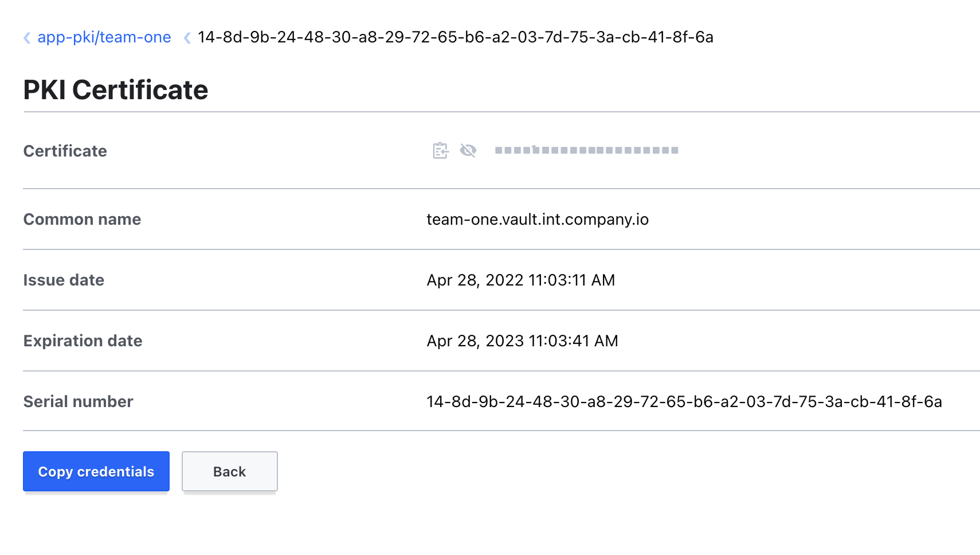Image resolution: width=980 pixels, height=555 pixels.
Task: Select the serial number value in table
Action: (x=684, y=401)
